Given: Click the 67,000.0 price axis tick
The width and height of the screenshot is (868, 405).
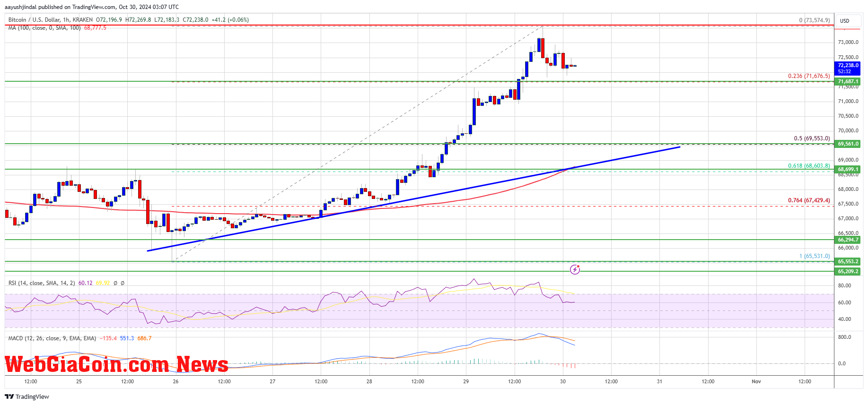Looking at the screenshot, I should [x=848, y=218].
